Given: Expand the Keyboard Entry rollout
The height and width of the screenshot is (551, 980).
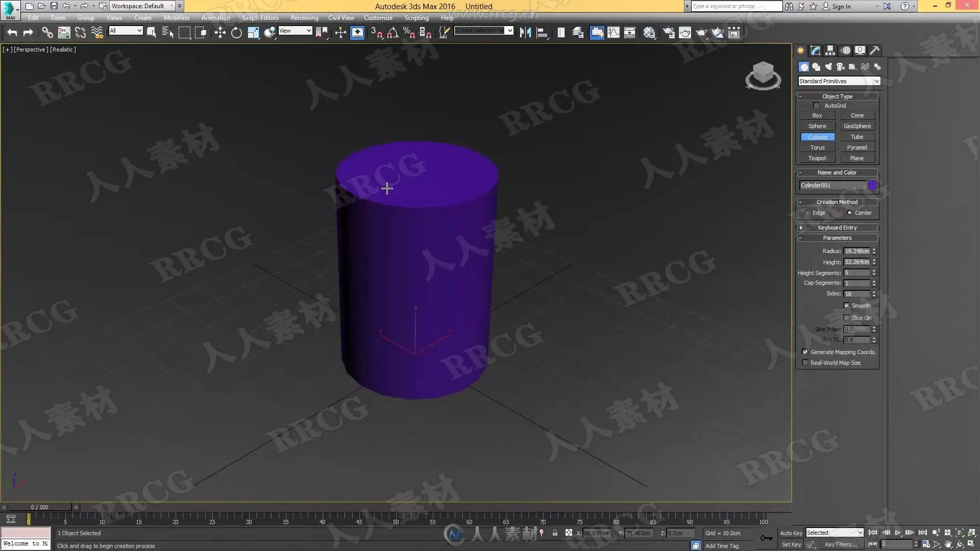Looking at the screenshot, I should point(837,228).
